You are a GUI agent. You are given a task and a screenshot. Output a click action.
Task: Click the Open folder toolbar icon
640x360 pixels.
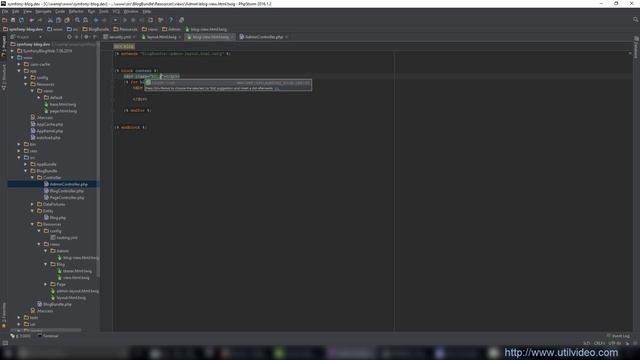coord(4,20)
